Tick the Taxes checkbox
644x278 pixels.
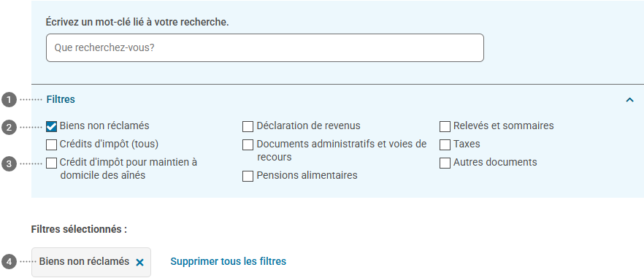click(x=445, y=145)
